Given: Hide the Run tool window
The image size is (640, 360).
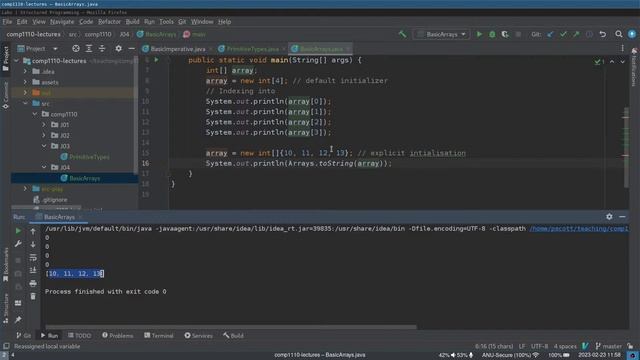Looking at the screenshot, I should (x=622, y=217).
